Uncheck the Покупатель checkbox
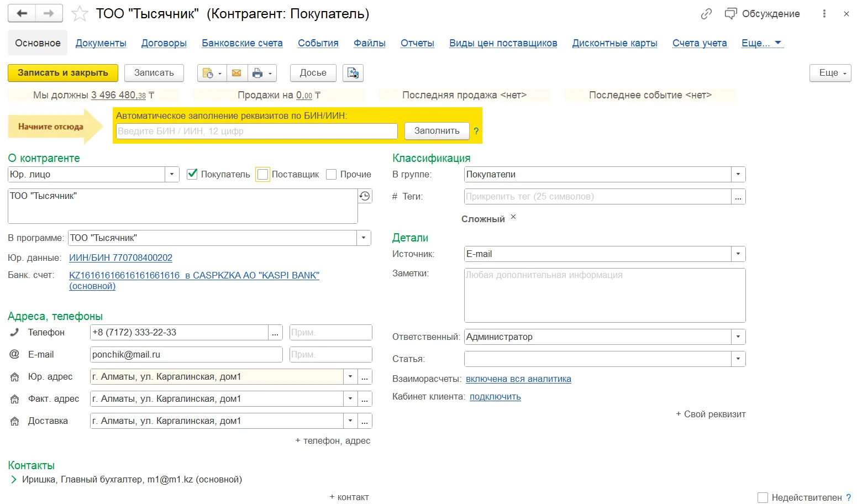This screenshot has width=857, height=504. [x=192, y=174]
